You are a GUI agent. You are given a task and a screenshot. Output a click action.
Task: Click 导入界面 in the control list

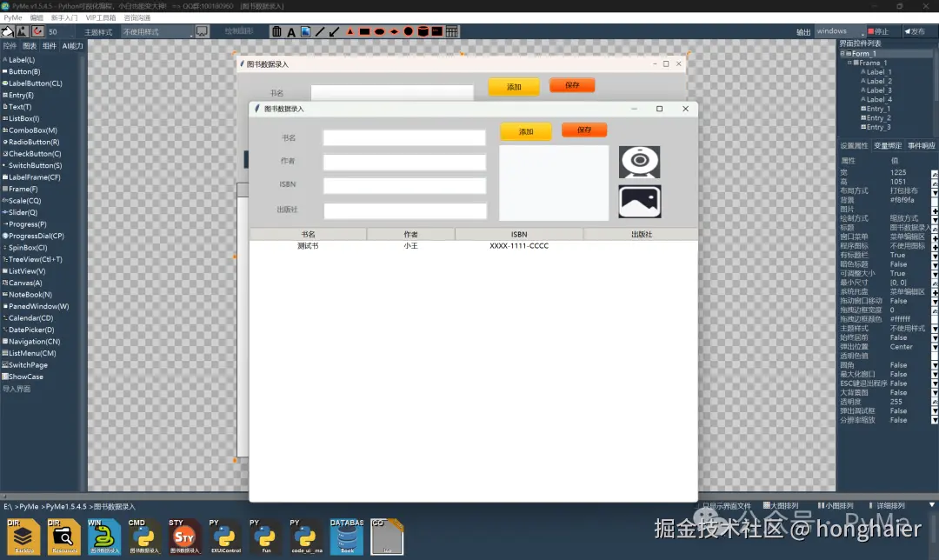point(17,389)
